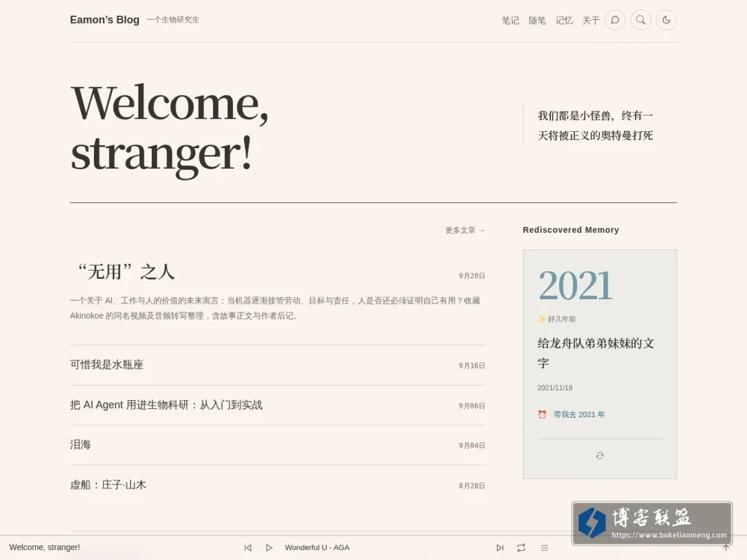Go to Eamon's Blog home link
Screen dimensions: 747x560
coord(105,20)
